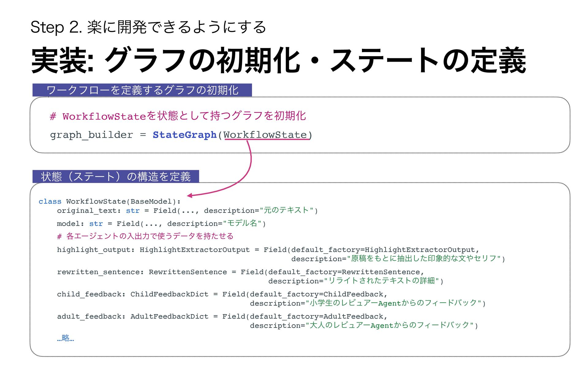Click the pink curved arrow head
The height and width of the screenshot is (368, 588).
click(190, 195)
